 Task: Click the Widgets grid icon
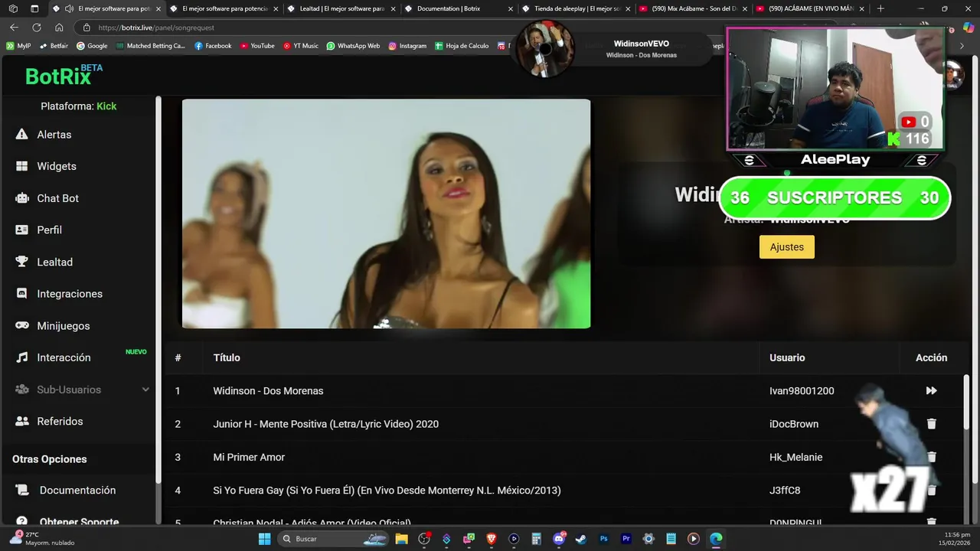click(22, 166)
